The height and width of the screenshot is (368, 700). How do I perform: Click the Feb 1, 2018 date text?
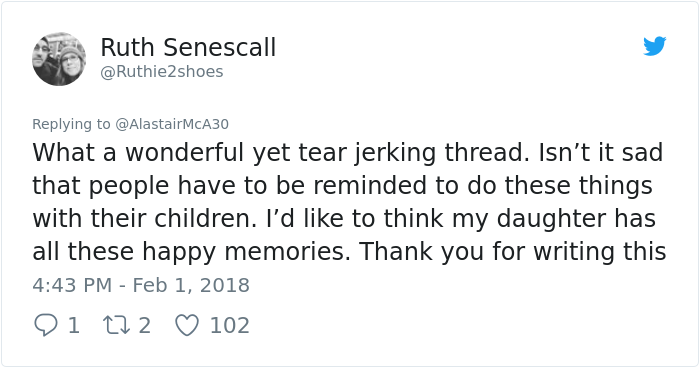tap(191, 285)
